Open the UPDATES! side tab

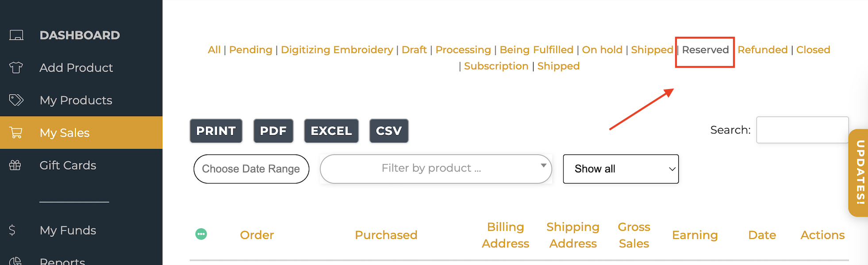click(860, 172)
